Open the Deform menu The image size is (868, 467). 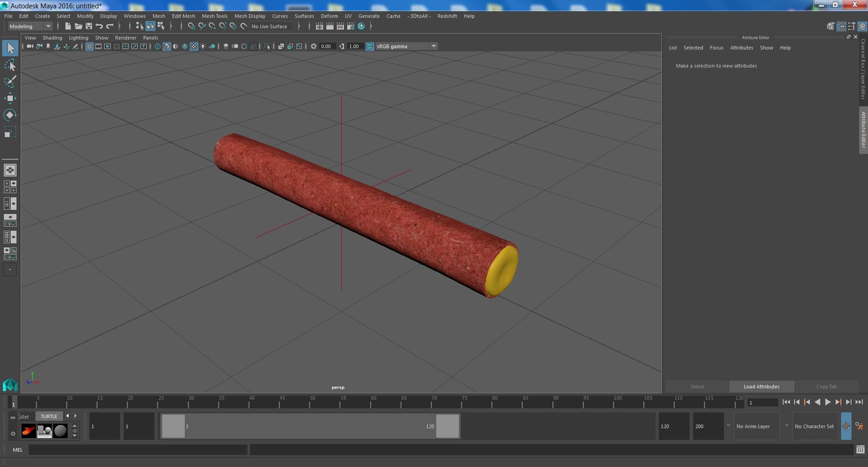click(x=329, y=16)
